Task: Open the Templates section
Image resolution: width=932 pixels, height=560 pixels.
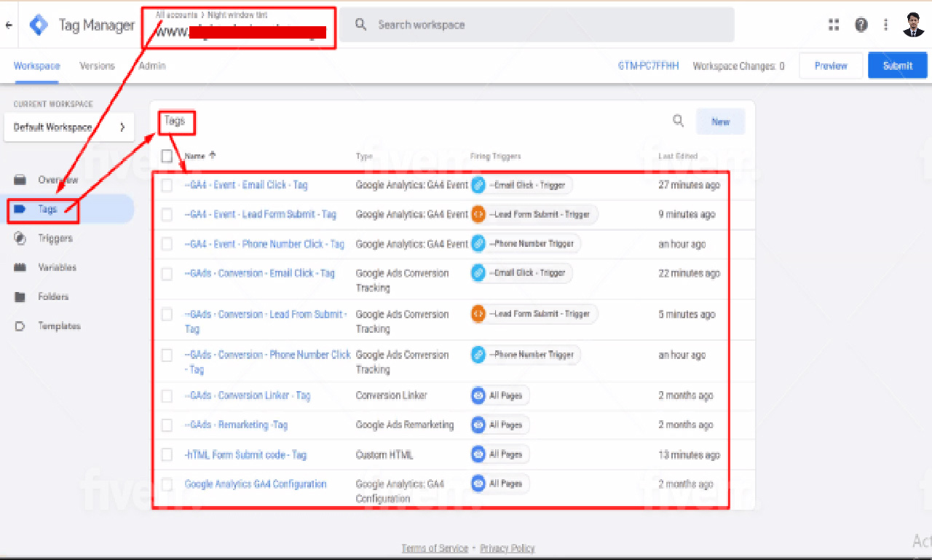Action: tap(58, 326)
